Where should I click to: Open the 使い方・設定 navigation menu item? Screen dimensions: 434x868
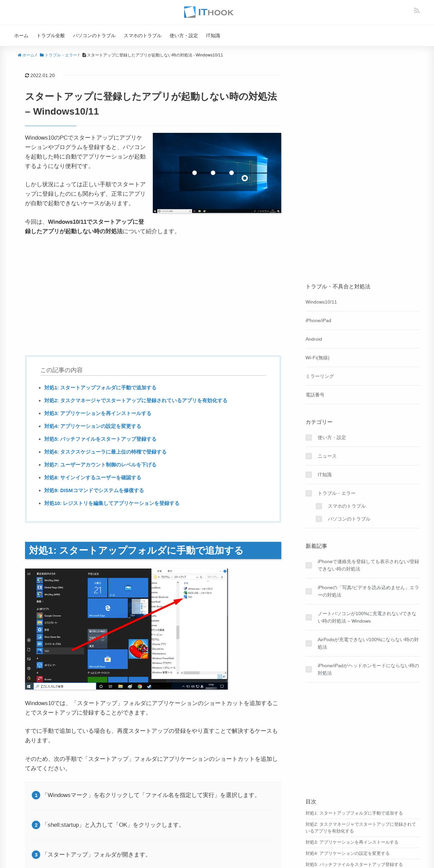(184, 35)
